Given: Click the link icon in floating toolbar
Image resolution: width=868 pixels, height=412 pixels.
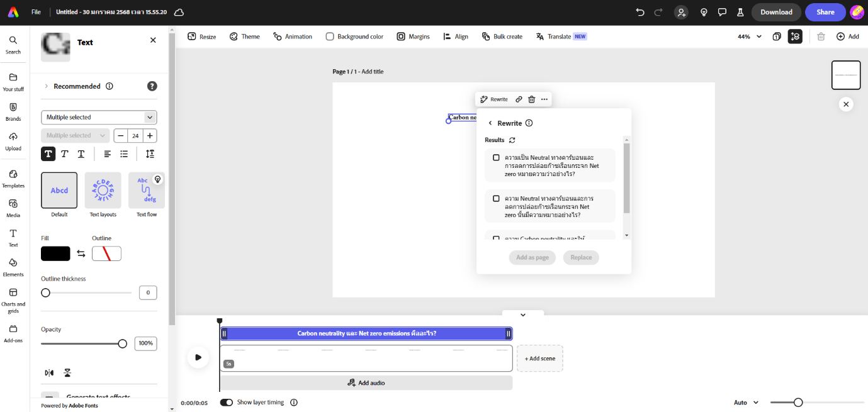Looking at the screenshot, I should click(x=519, y=99).
